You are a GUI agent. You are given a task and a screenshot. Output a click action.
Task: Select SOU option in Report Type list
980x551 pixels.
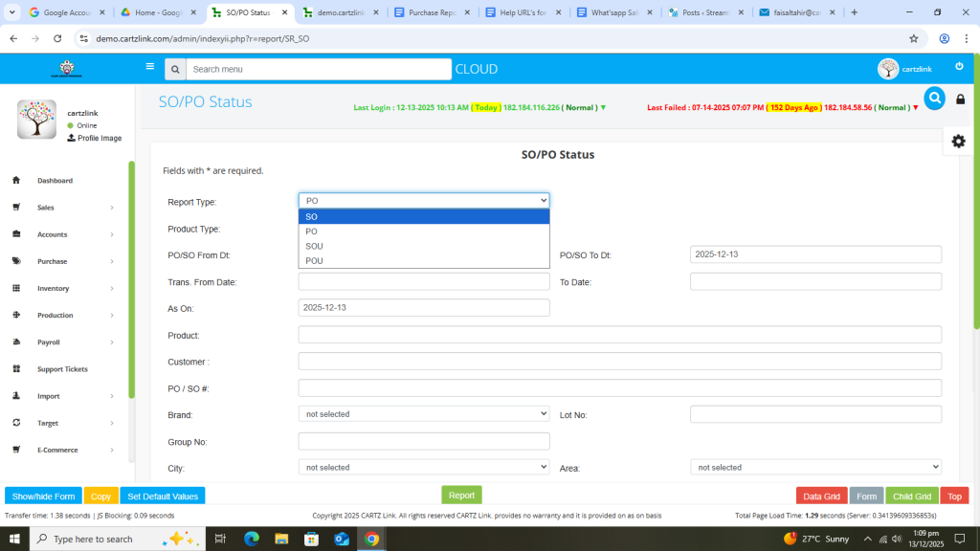click(x=315, y=246)
